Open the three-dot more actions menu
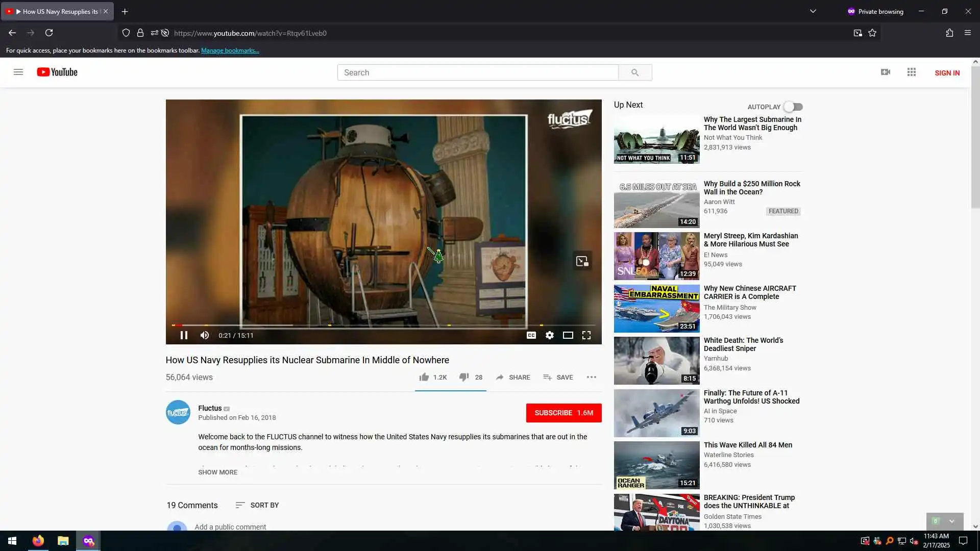The width and height of the screenshot is (980, 551). click(591, 377)
